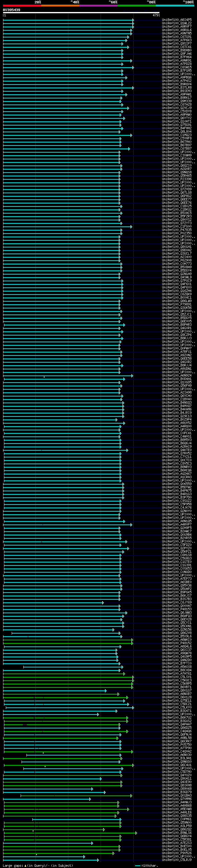The width and height of the screenshot is (197, 868).
Task: Open hit UniRef100_A9RUL6
Action: coord(177,30)
